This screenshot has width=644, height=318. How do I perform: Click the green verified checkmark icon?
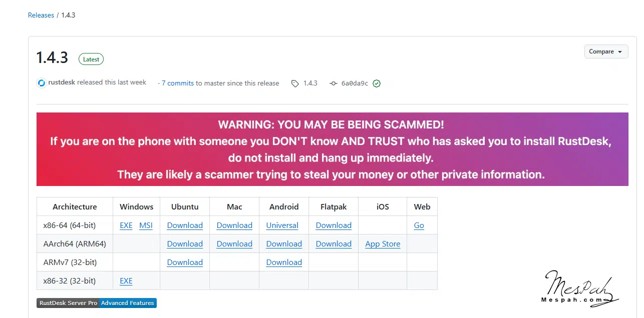tap(377, 83)
